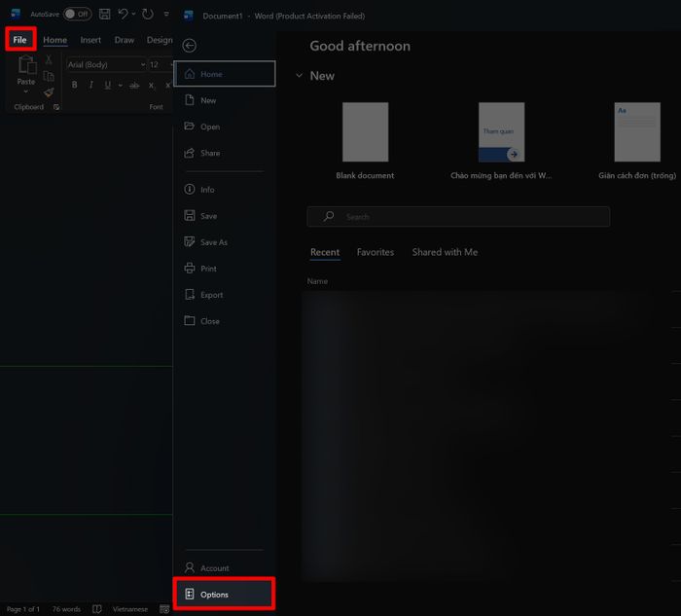Expand the Paste options arrow

(x=26, y=91)
